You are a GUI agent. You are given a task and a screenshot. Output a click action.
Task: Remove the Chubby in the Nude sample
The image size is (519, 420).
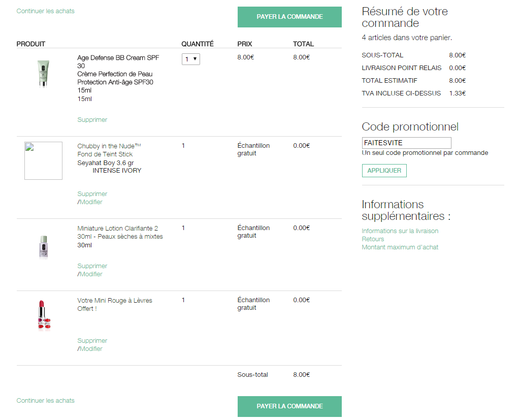tap(92, 193)
